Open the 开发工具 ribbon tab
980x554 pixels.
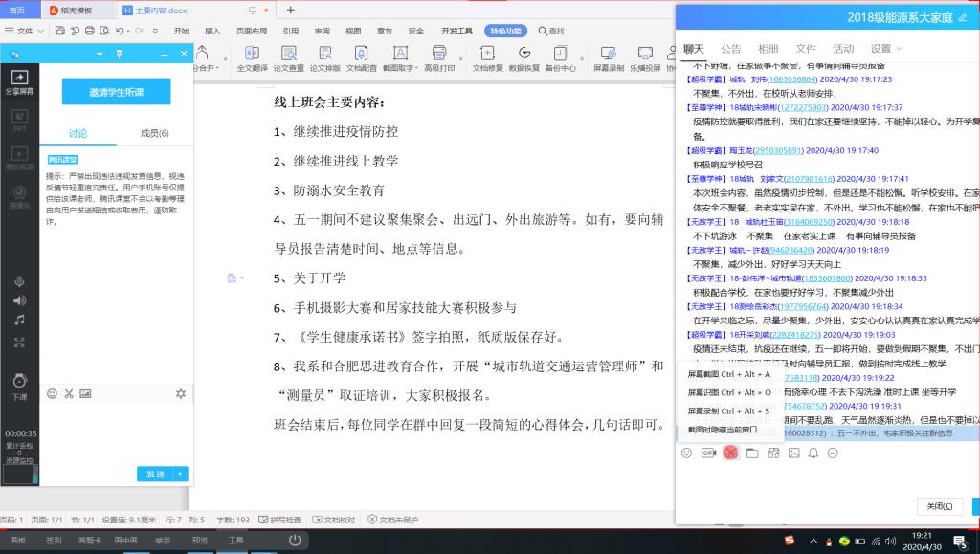[457, 31]
